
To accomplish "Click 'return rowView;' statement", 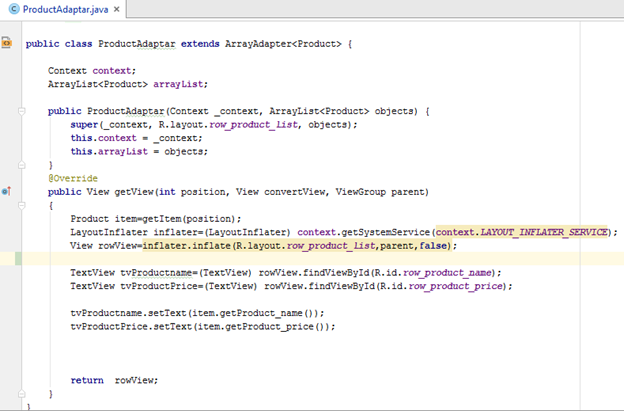I will click(x=114, y=380).
